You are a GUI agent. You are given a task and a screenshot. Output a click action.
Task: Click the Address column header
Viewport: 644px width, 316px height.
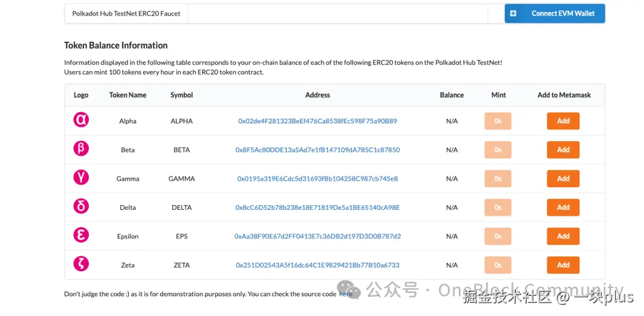tap(317, 95)
